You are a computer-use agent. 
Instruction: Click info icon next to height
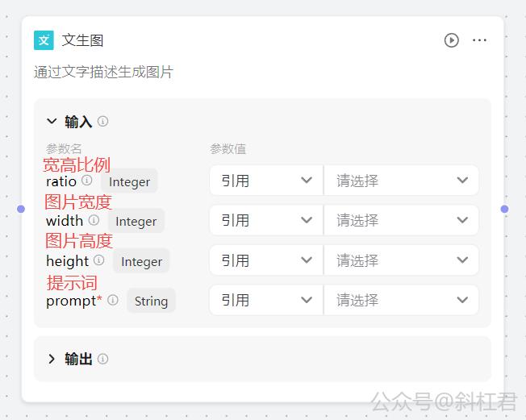coord(98,260)
